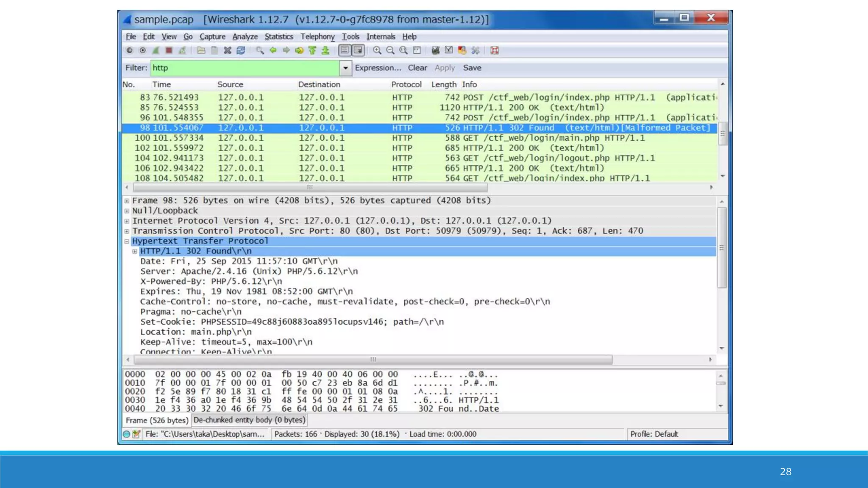
Task: Click the zoom out icon
Action: pyautogui.click(x=390, y=50)
